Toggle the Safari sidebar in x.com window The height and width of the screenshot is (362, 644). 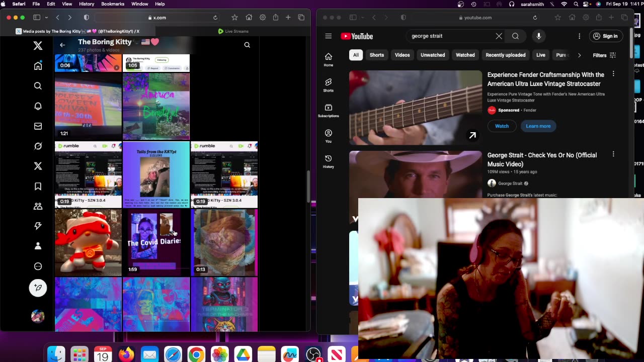37,18
